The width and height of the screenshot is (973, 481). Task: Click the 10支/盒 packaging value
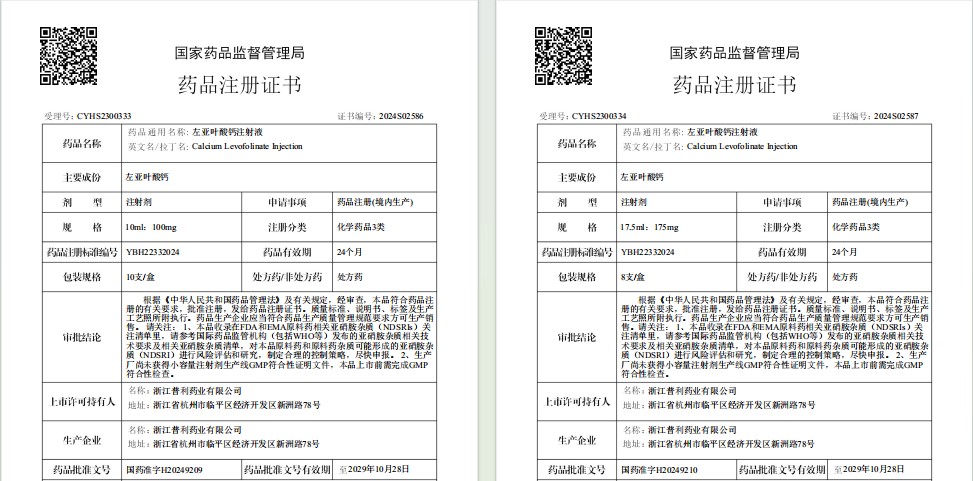pos(140,275)
